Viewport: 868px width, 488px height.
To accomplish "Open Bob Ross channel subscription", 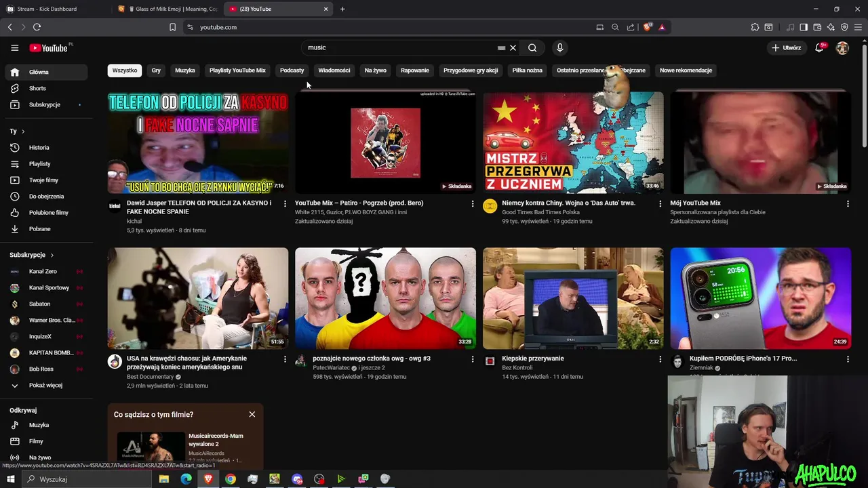I will 46,369.
